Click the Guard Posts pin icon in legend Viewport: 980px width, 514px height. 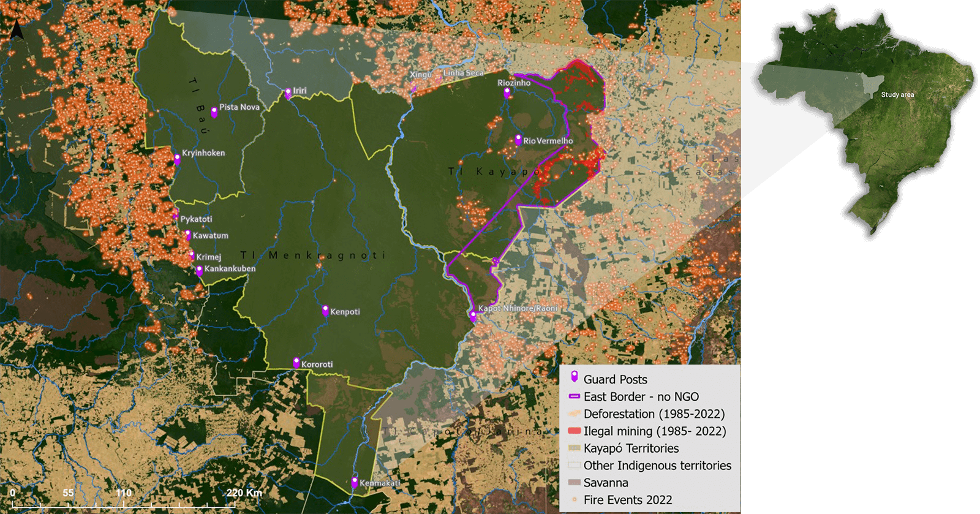tap(575, 377)
